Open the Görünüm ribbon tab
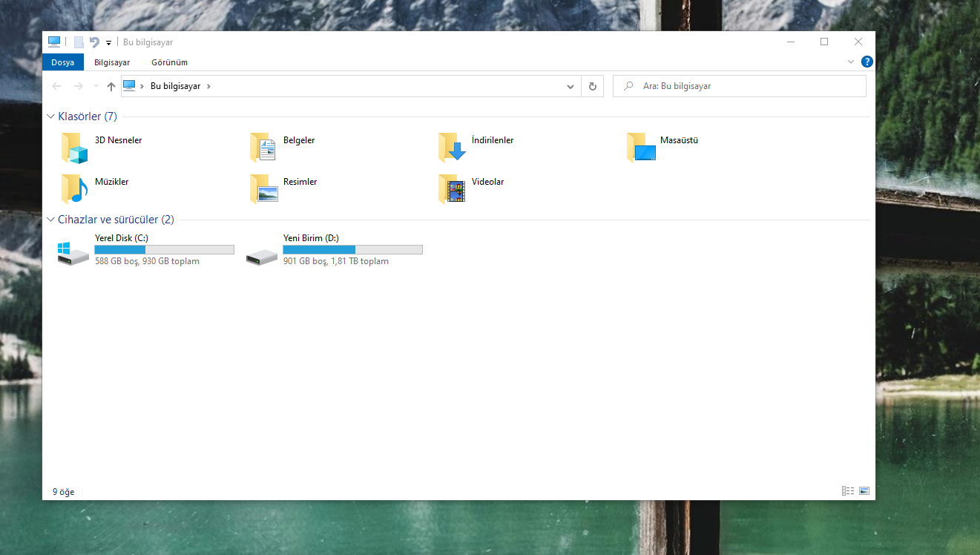 click(169, 62)
